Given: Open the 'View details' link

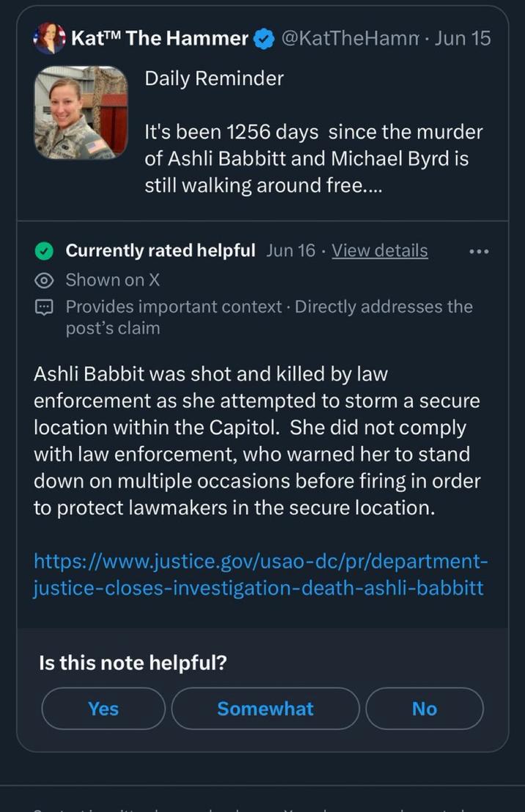Looking at the screenshot, I should [x=379, y=250].
